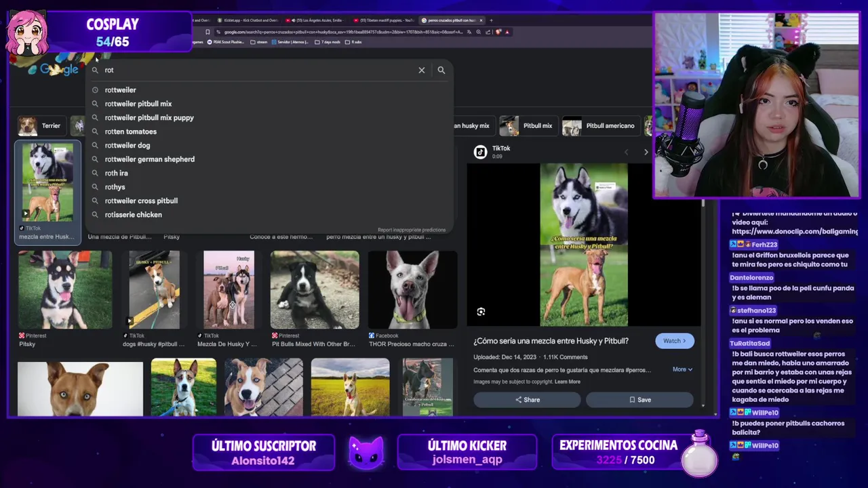Image resolution: width=868 pixels, height=488 pixels.
Task: Select suggestion 'rottweiler pitbull mix'
Action: point(138,104)
